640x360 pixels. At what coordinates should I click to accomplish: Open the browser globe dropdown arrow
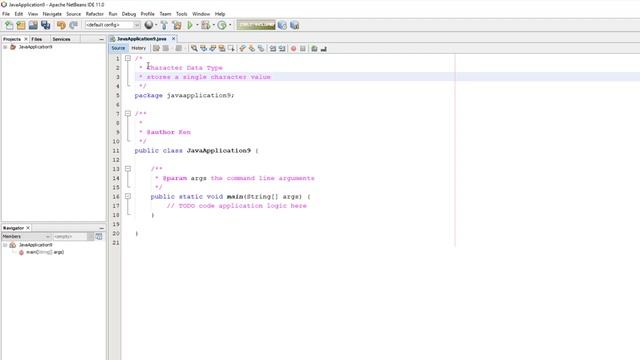(x=156, y=25)
